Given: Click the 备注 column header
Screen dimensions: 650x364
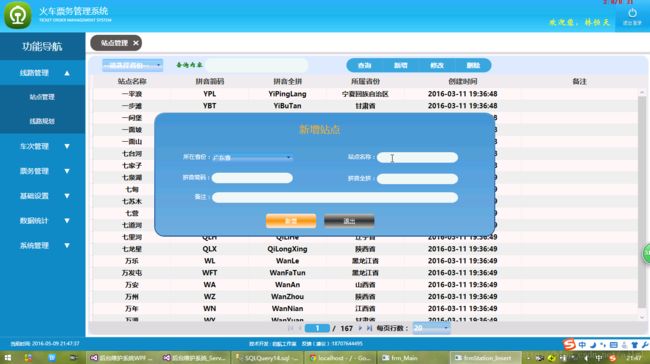Looking at the screenshot, I should (x=579, y=81).
